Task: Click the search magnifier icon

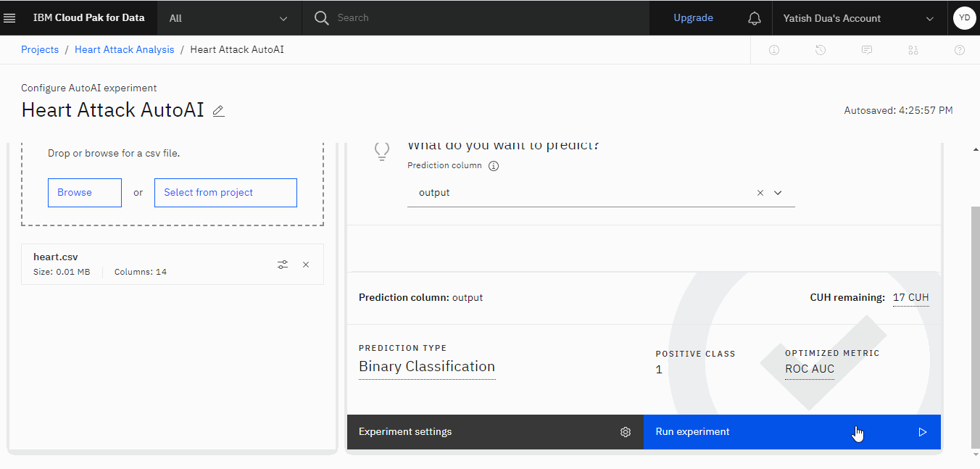Action: [x=322, y=18]
